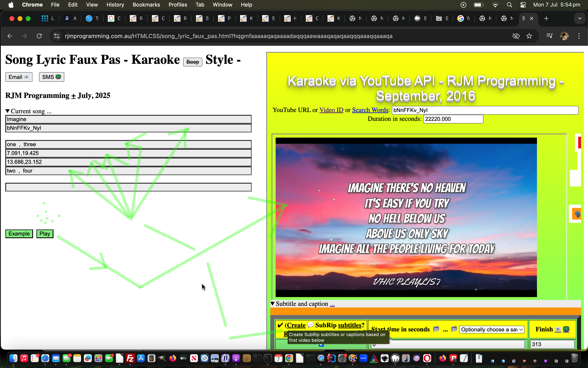588x368 pixels.
Task: Click the second folder icon before dropdown
Action: click(x=454, y=329)
